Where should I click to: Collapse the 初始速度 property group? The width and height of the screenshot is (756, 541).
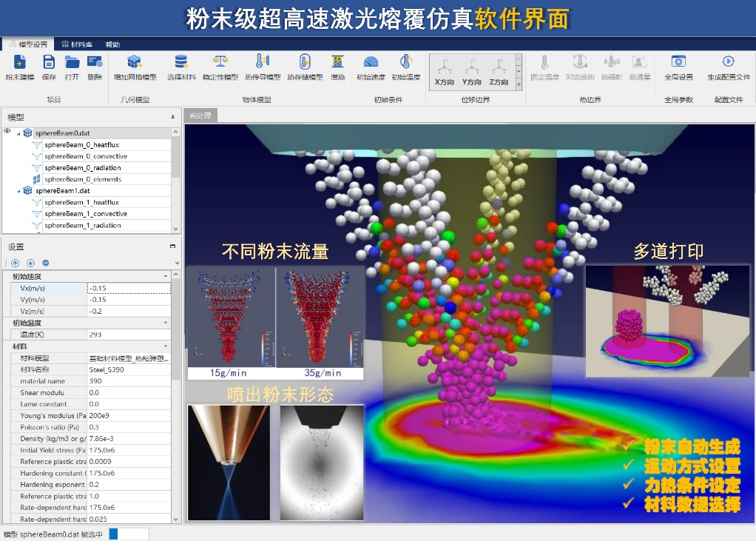[166, 276]
